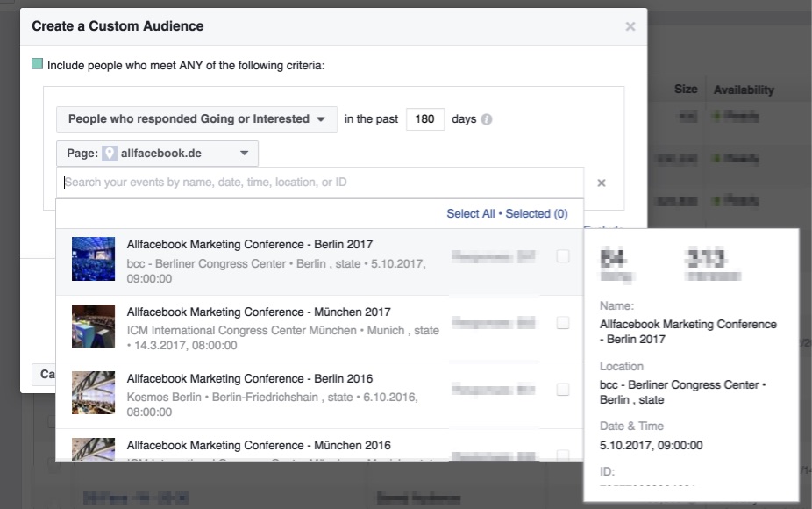Select Allfacebook Marketing Conference - München 2017 title
This screenshot has width=812, height=509.
tap(259, 312)
